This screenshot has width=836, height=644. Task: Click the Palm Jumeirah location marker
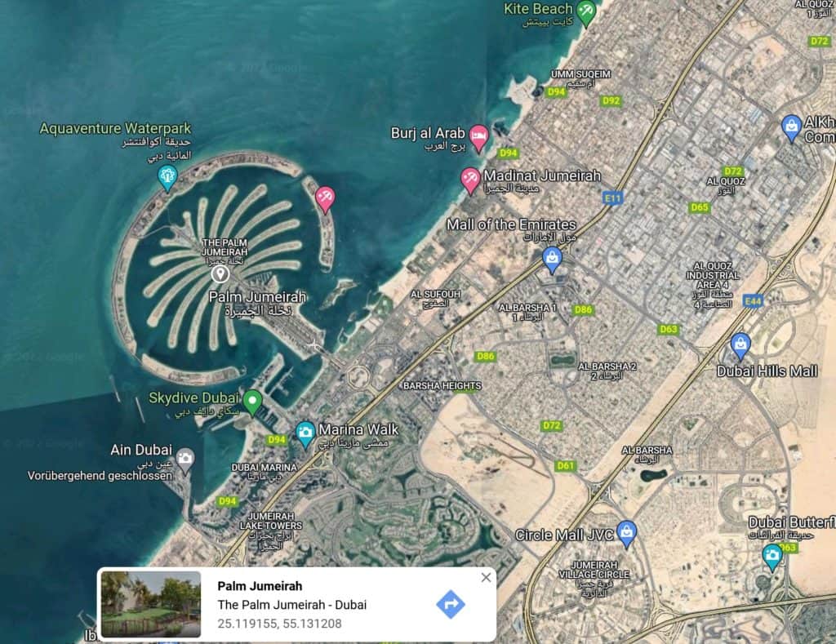(220, 274)
